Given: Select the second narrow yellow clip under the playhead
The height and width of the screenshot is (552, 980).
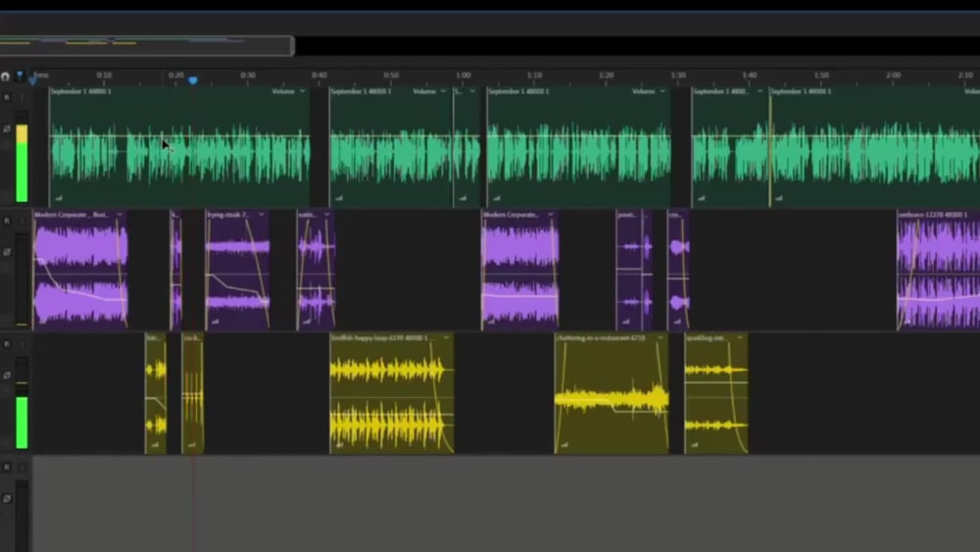Looking at the screenshot, I should tap(192, 393).
